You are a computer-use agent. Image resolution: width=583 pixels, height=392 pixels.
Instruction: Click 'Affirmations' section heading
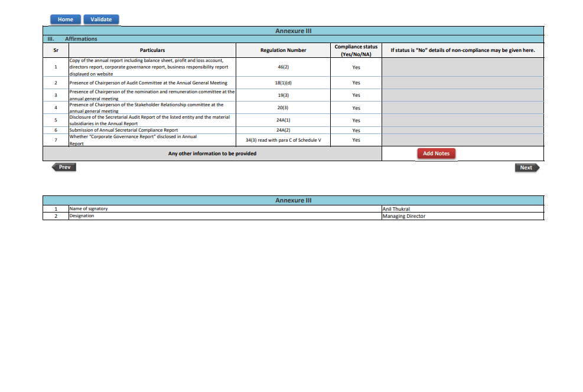(81, 39)
